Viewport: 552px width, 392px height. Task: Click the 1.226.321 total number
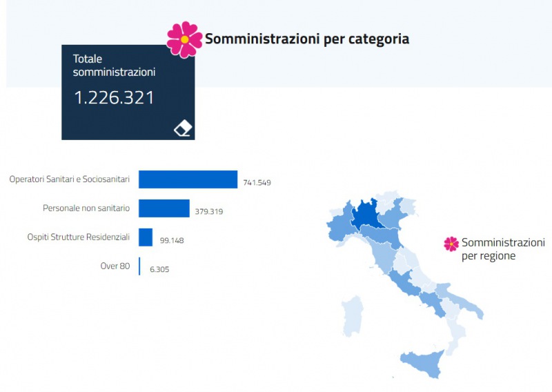pos(114,98)
